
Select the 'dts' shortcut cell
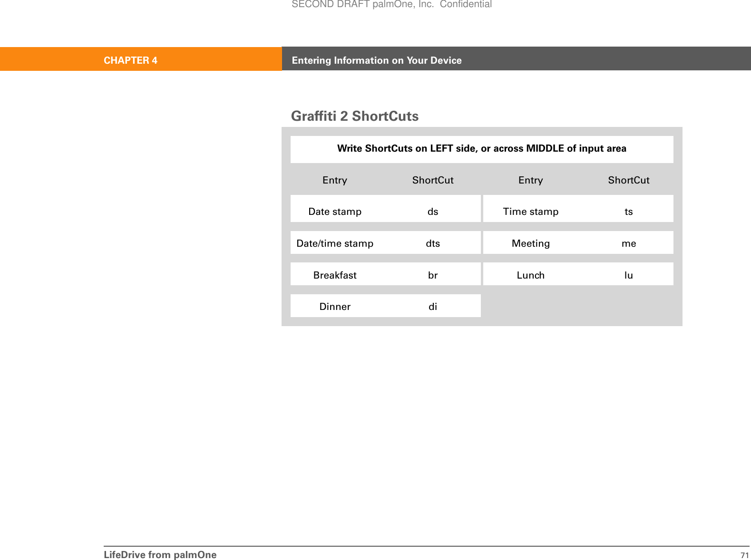pos(433,243)
